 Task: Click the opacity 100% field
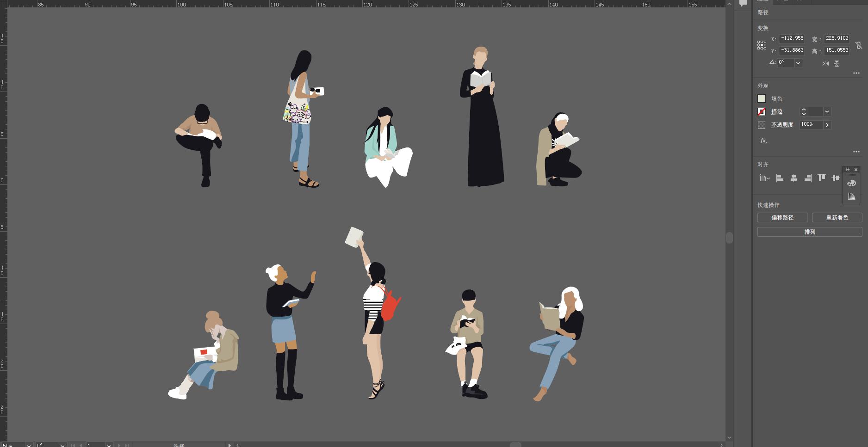pyautogui.click(x=811, y=125)
